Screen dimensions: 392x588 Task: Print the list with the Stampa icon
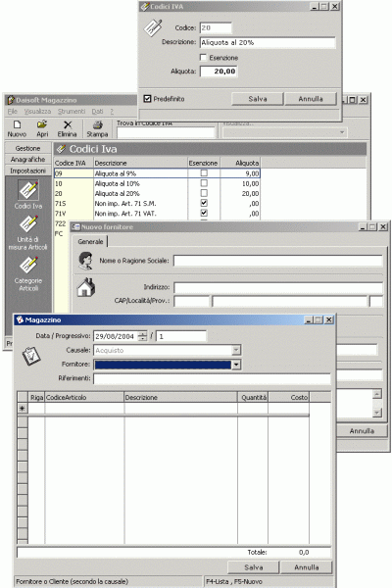[97, 128]
